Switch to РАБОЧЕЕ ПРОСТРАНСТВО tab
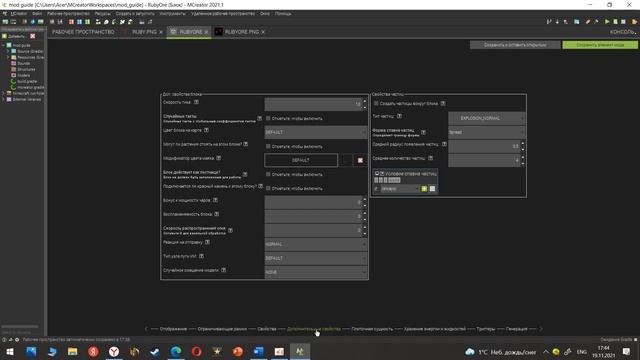The height and width of the screenshot is (360, 640). pos(83,32)
